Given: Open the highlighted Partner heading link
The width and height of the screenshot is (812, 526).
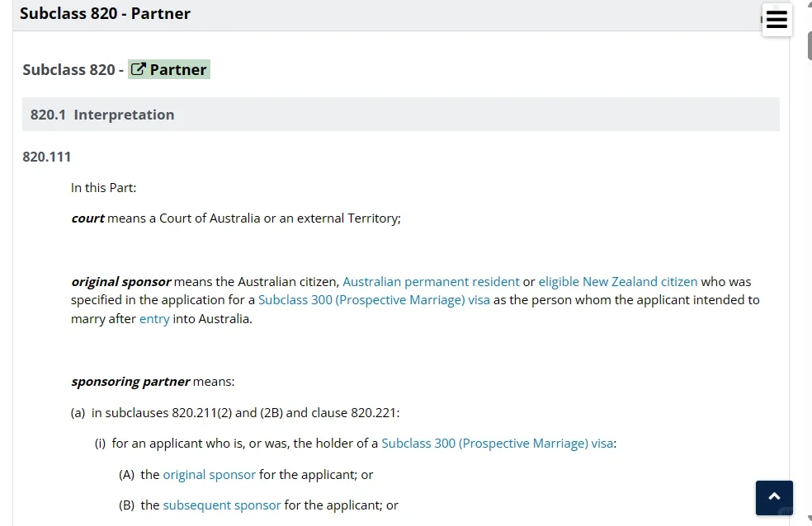Looking at the screenshot, I should [x=169, y=69].
